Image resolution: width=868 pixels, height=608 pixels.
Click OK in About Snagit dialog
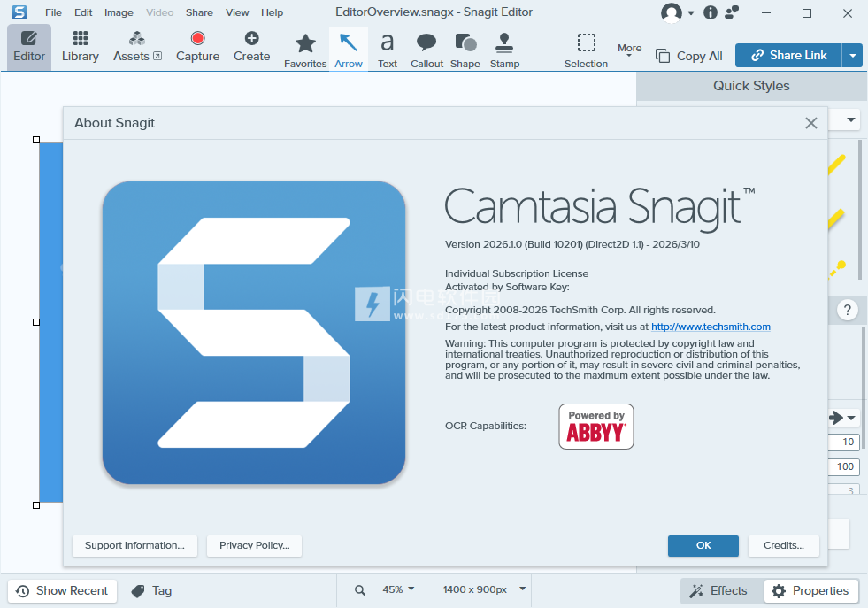(703, 545)
